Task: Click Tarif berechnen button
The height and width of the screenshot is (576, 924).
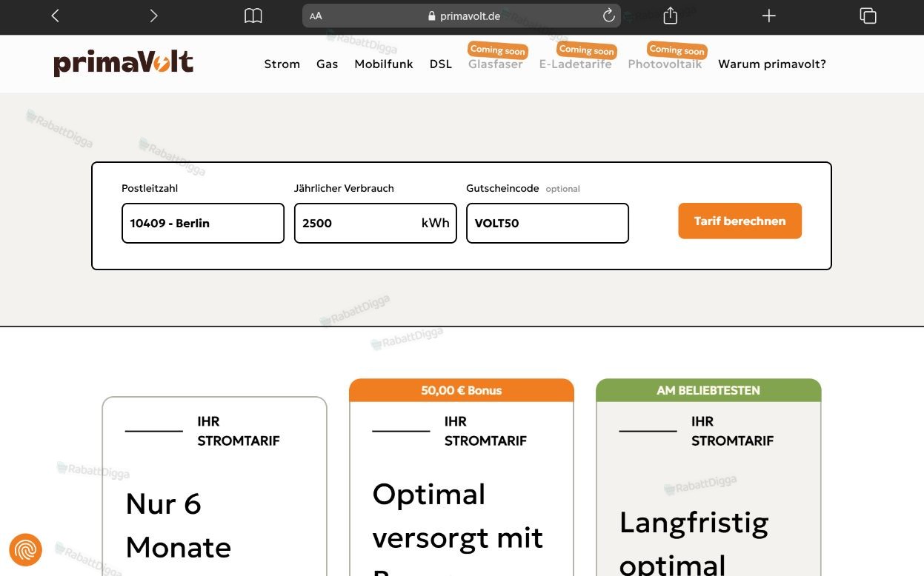Action: [739, 221]
